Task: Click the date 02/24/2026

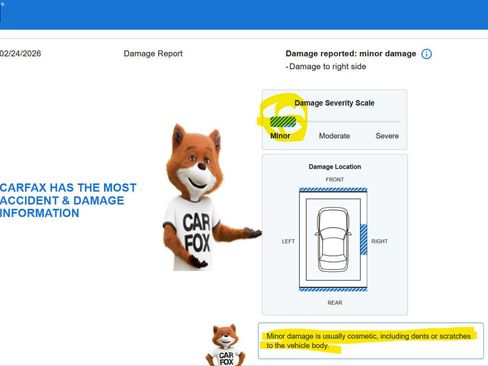Action: pyautogui.click(x=20, y=54)
